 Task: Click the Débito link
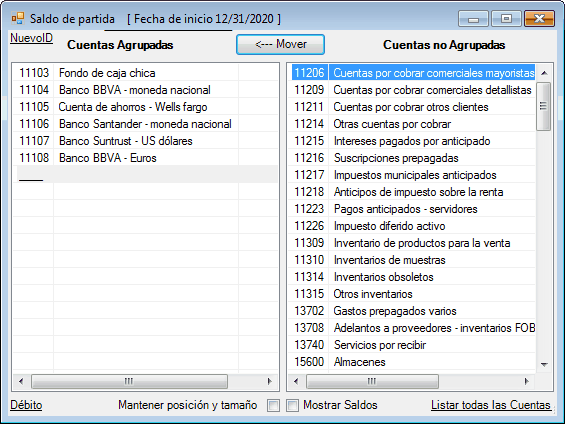tap(26, 405)
